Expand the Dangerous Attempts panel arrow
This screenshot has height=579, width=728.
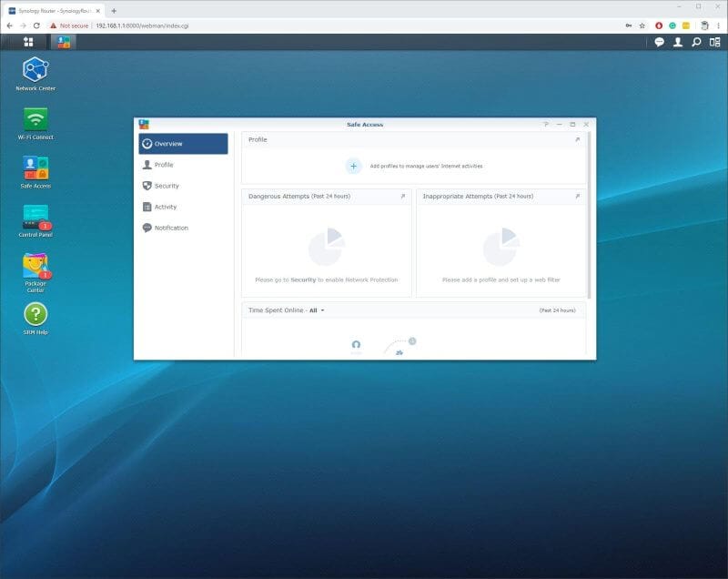coord(403,195)
